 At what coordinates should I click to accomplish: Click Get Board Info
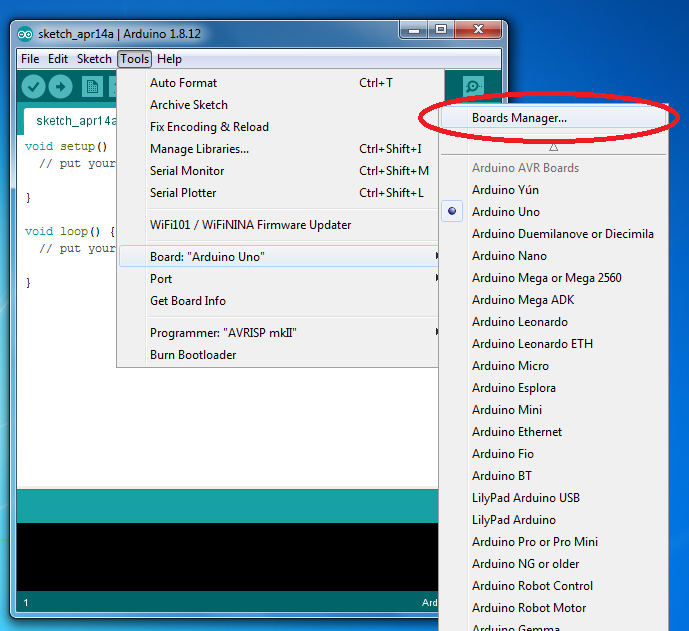(279, 301)
